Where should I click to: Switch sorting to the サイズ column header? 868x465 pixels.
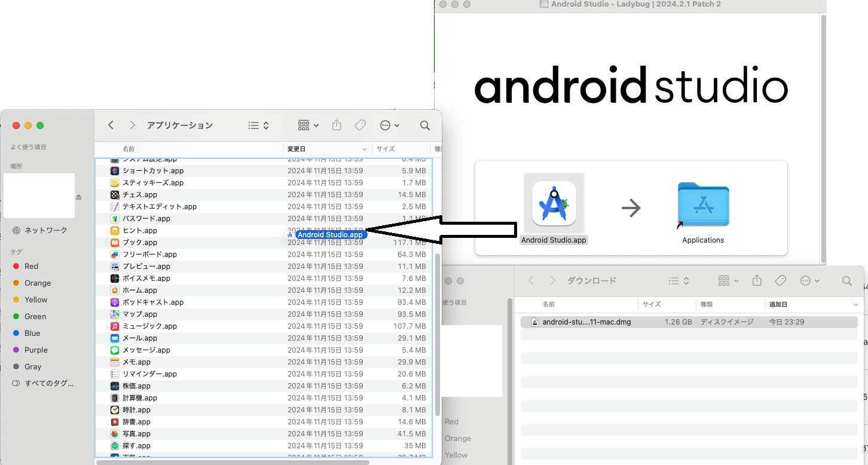coord(385,149)
